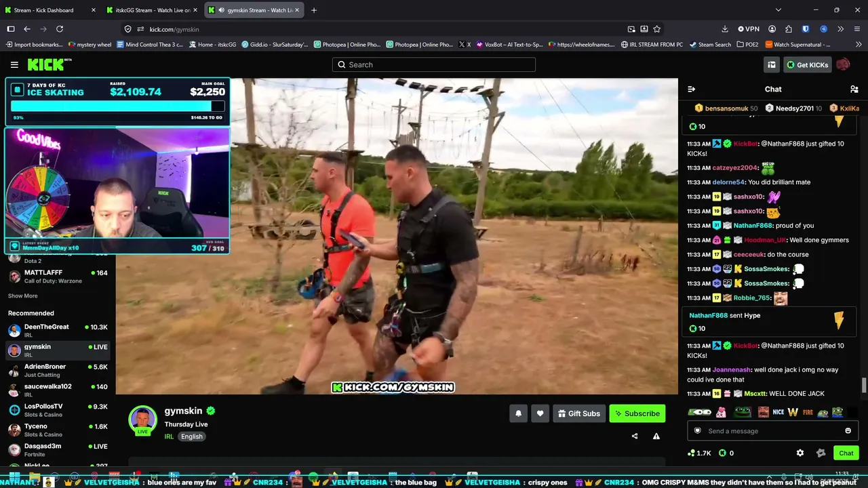The height and width of the screenshot is (488, 868).
Task: Open chat settings gear
Action: point(800,453)
